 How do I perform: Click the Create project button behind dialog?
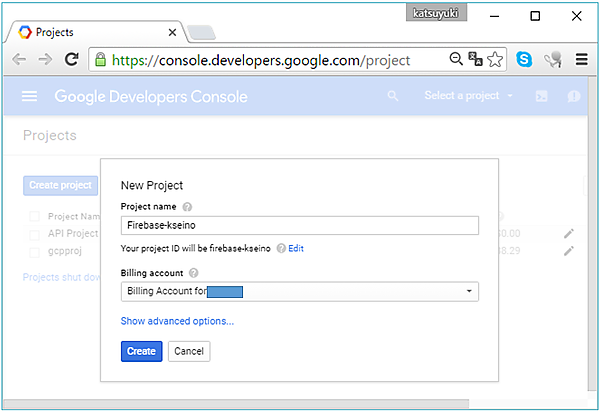click(60, 186)
